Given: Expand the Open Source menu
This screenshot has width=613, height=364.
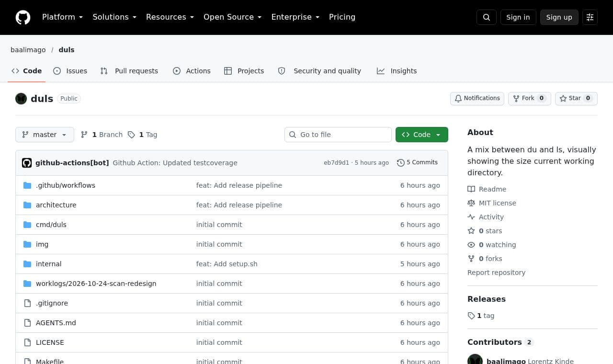Looking at the screenshot, I should point(233,17).
